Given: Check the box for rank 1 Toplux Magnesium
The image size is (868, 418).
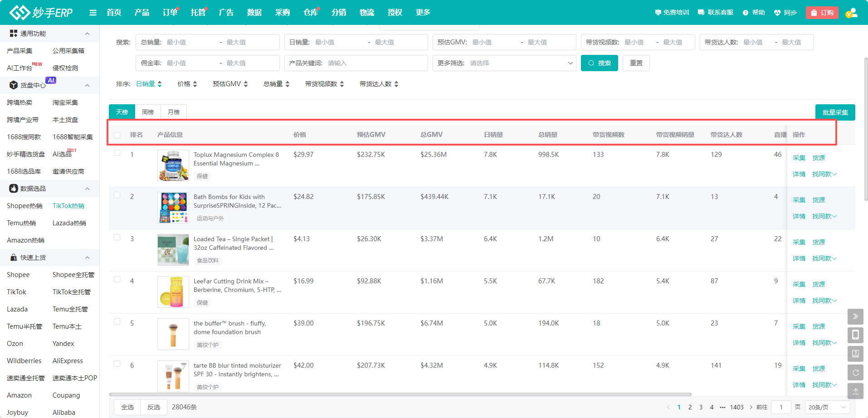Looking at the screenshot, I should point(117,153).
